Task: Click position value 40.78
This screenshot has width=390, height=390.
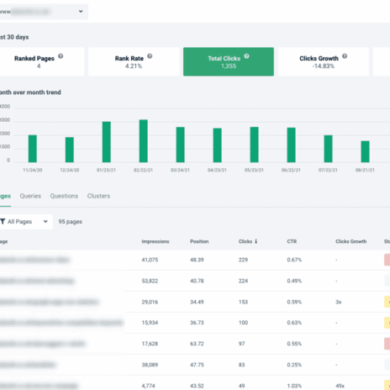Action: (x=197, y=281)
